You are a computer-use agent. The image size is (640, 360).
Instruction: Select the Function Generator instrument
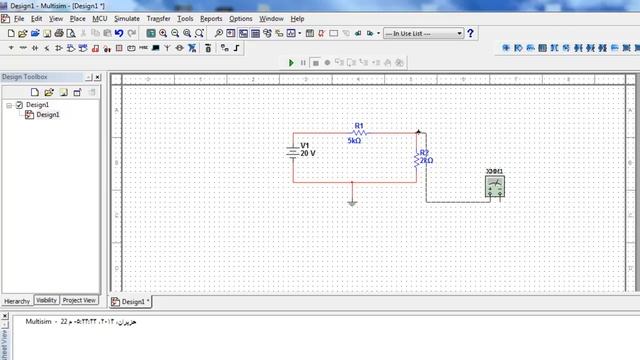tap(518, 48)
